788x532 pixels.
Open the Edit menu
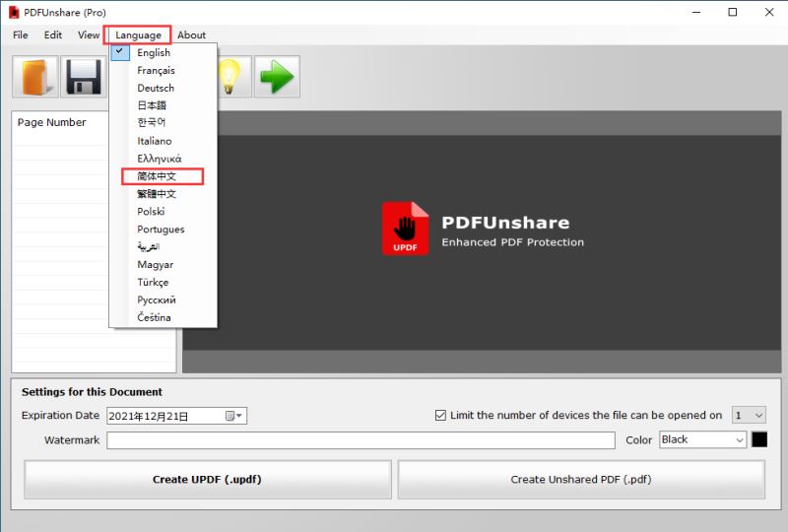[x=53, y=35]
